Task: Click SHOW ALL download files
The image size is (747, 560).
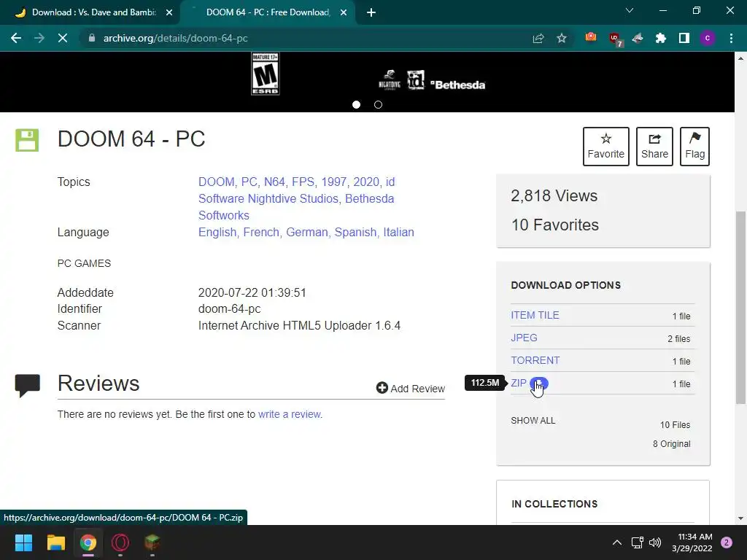Action: point(533,421)
